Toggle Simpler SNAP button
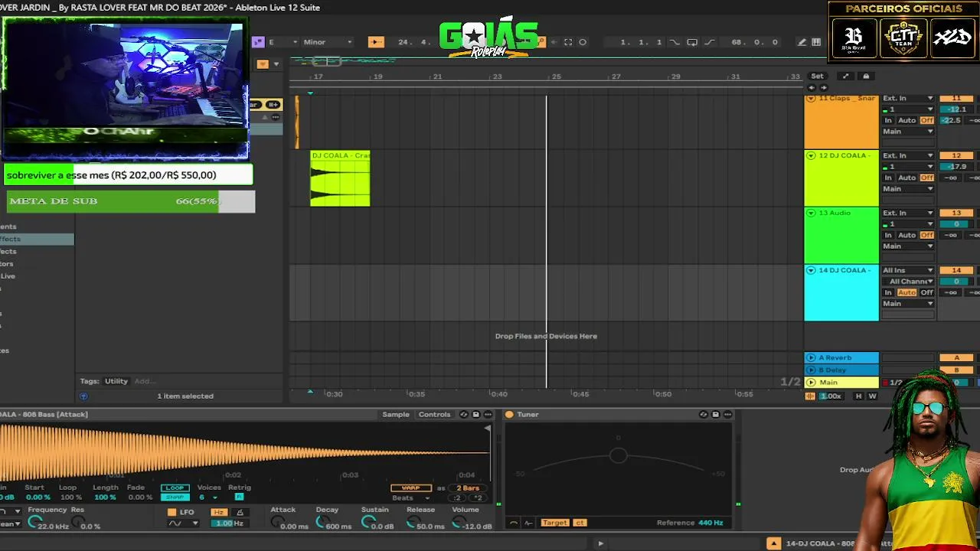Viewport: 980px width, 551px height. point(175,497)
